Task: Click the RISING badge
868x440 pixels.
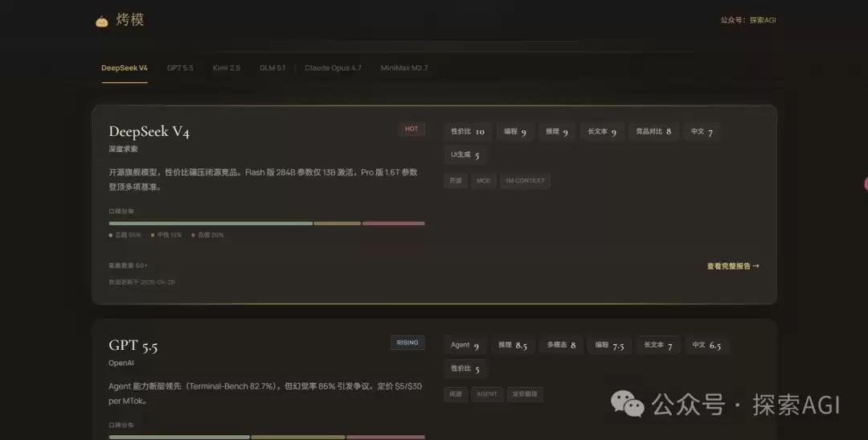Action: tap(407, 343)
